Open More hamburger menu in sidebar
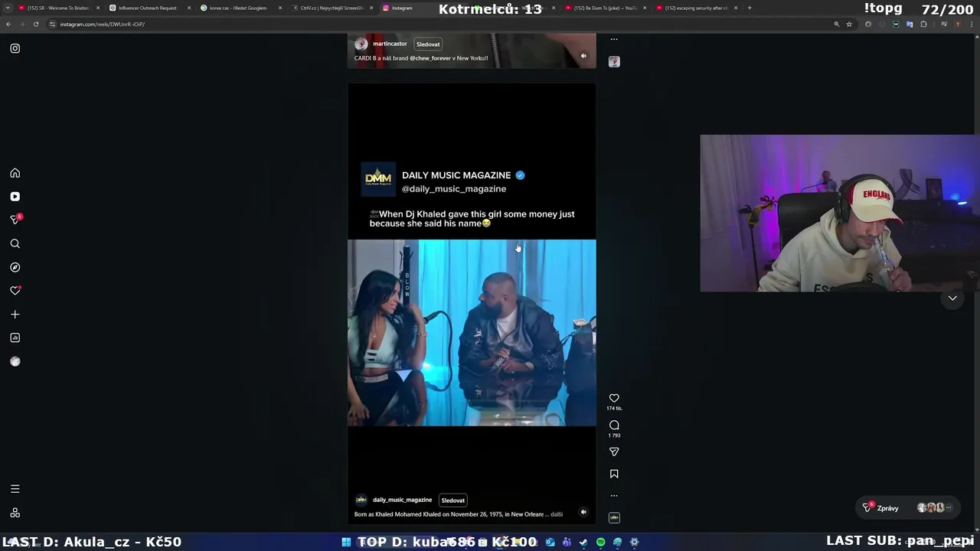This screenshot has width=980, height=551. pyautogui.click(x=15, y=489)
